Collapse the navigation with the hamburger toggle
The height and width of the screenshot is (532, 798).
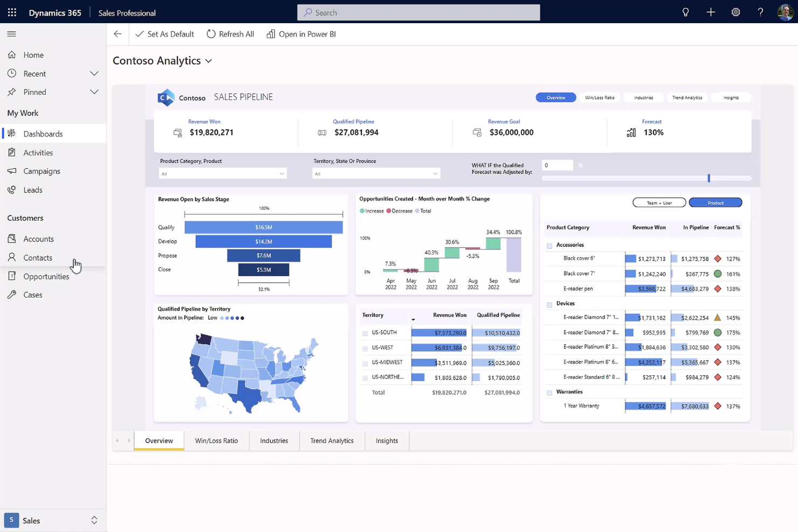point(11,33)
